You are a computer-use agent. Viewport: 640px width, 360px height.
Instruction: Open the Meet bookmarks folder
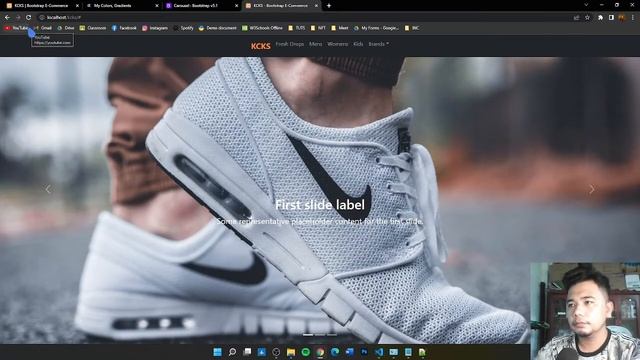(x=340, y=28)
